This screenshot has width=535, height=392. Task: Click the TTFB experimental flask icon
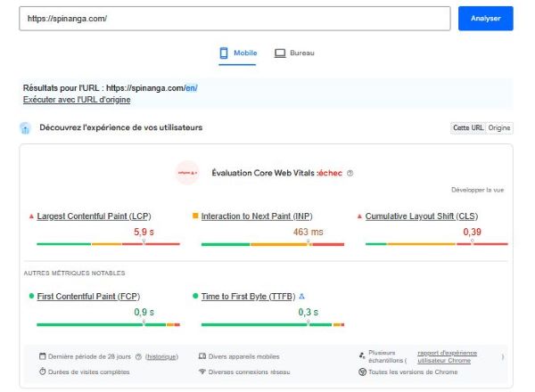tap(301, 297)
